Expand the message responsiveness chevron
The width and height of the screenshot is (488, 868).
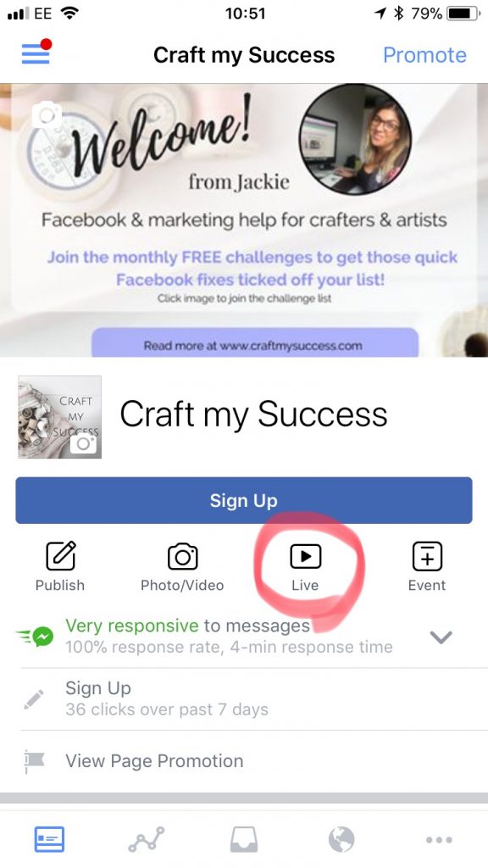[x=441, y=637]
